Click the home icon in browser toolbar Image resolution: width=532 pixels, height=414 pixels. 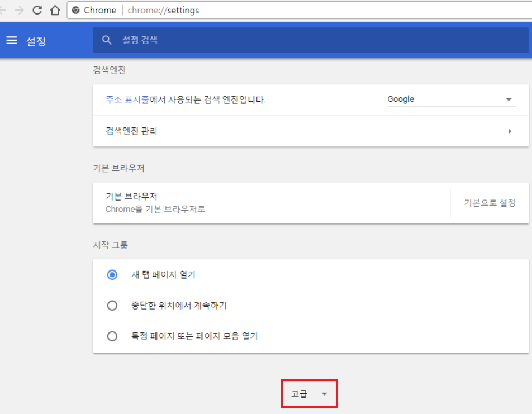pos(56,9)
